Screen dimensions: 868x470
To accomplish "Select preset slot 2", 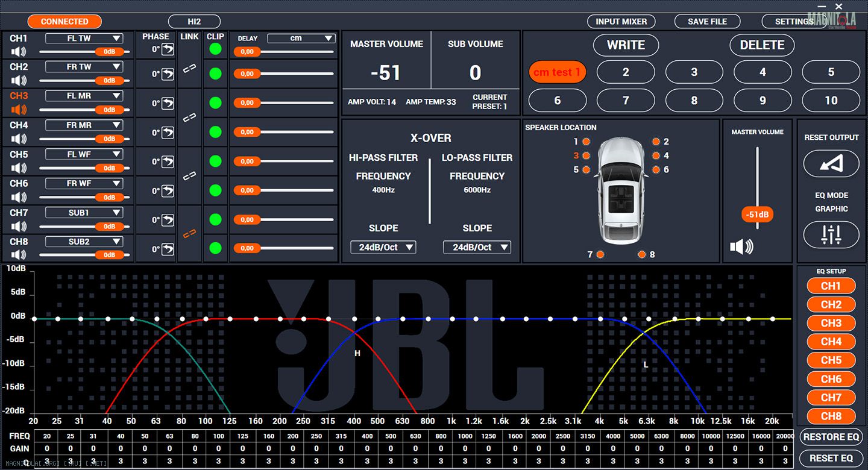I will pyautogui.click(x=626, y=72).
